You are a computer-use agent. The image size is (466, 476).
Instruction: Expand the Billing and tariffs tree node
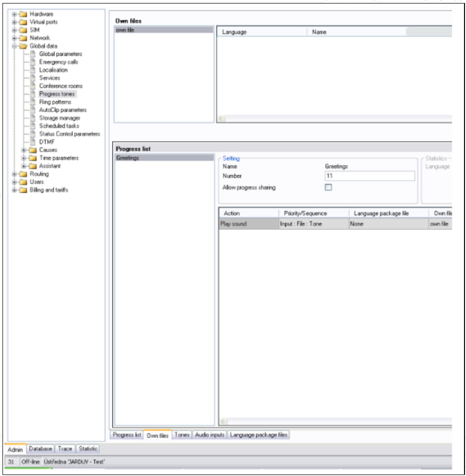tap(14, 190)
